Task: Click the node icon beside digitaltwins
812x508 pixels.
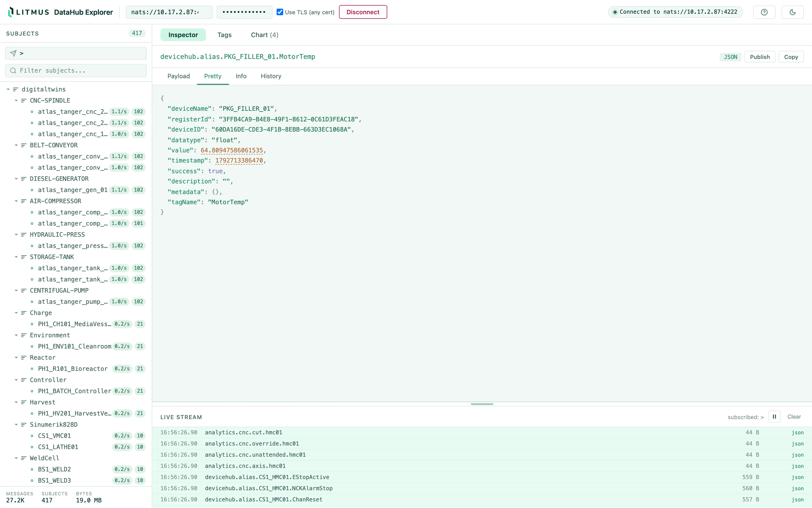Action: coord(15,89)
